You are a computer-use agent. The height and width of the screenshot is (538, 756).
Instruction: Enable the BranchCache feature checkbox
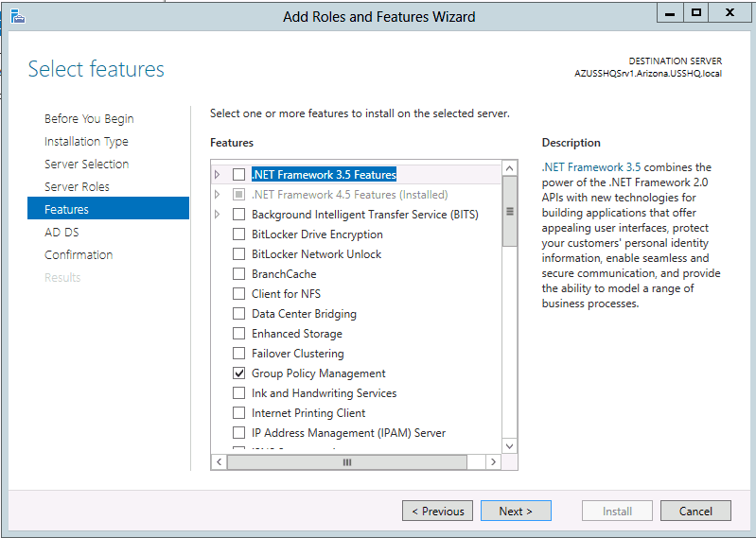tap(238, 274)
